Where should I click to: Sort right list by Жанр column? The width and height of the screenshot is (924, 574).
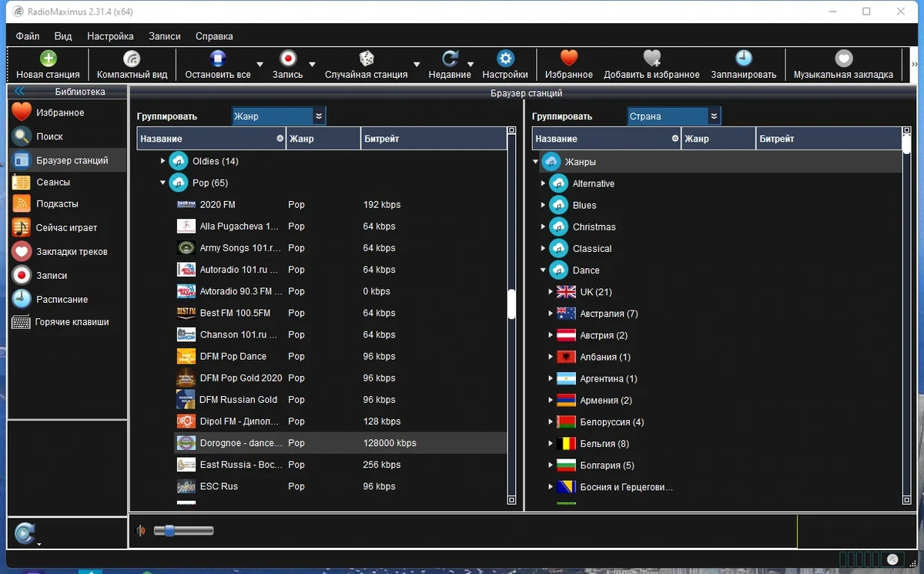718,139
